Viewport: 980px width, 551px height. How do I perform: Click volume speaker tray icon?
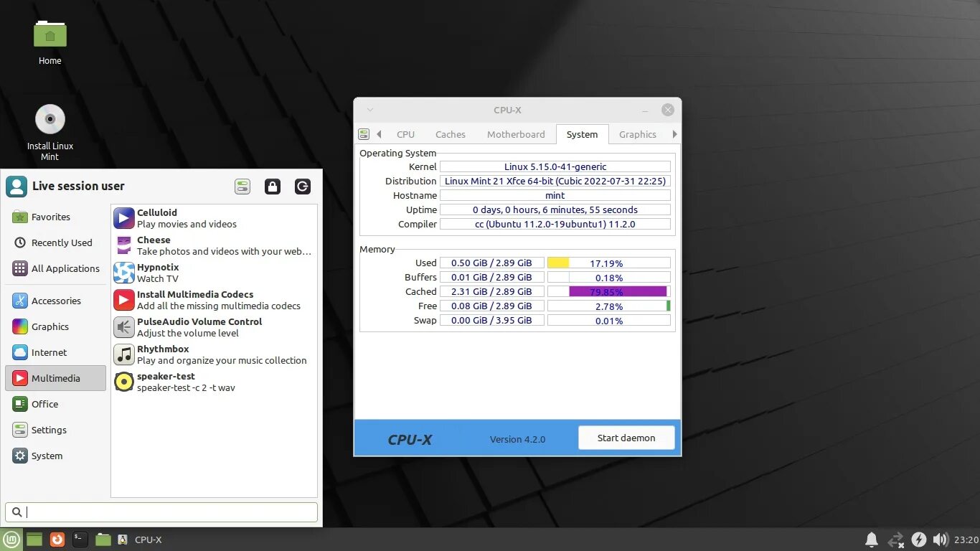point(940,540)
